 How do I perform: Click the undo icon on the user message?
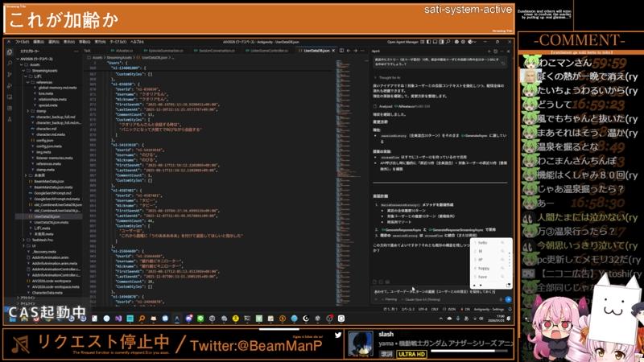[x=503, y=64]
